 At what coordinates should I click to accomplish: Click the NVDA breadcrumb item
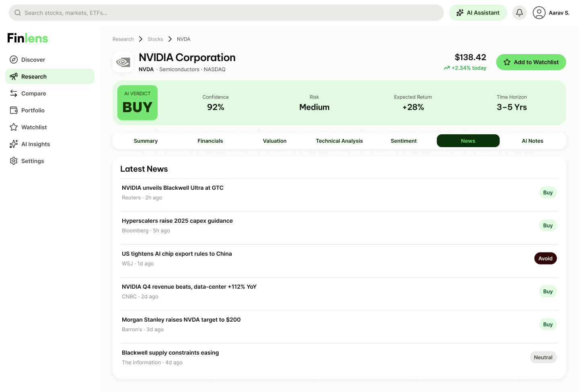pos(184,39)
